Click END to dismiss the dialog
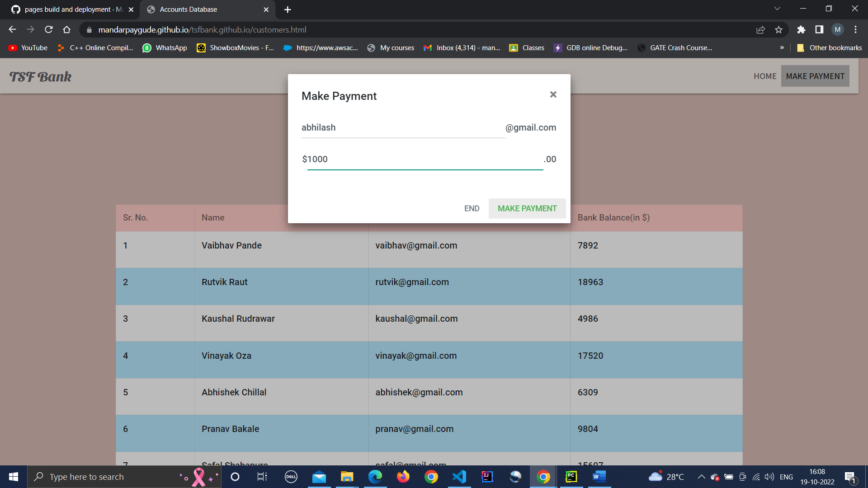This screenshot has width=868, height=488. (472, 208)
